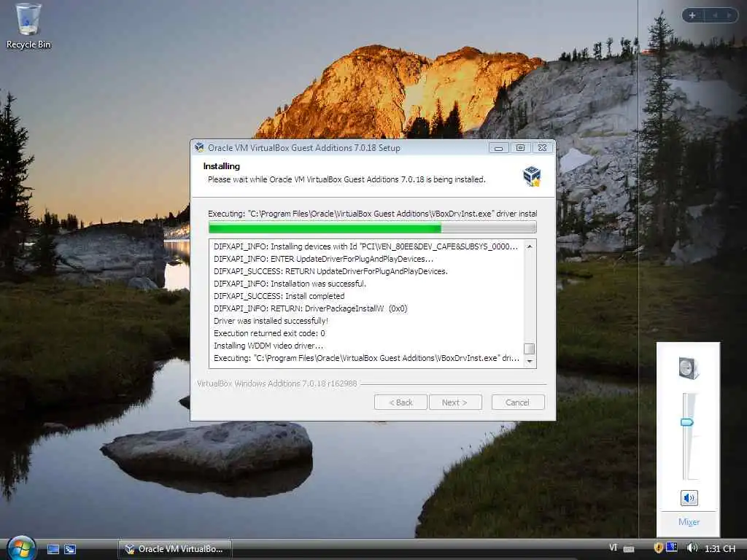Image resolution: width=747 pixels, height=560 pixels.
Task: Select 'Driver was installed successfully!' log line
Action: pos(271,321)
